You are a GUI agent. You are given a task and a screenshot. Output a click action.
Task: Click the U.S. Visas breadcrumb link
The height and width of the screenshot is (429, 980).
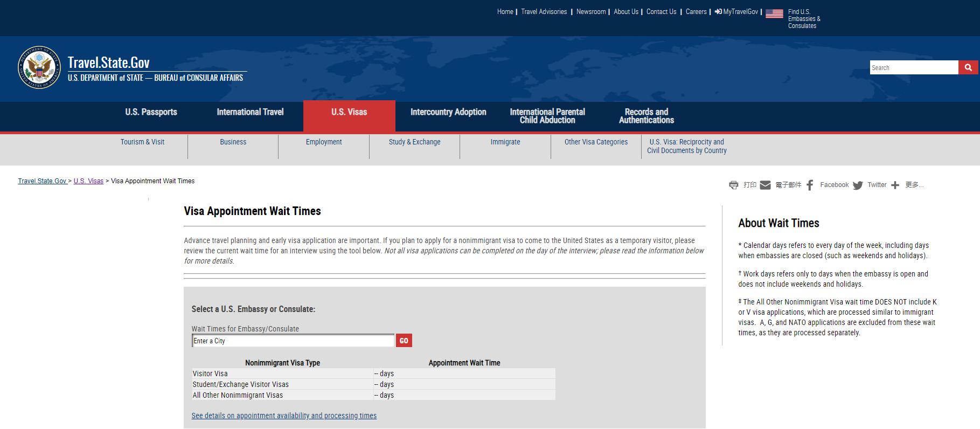tap(88, 181)
